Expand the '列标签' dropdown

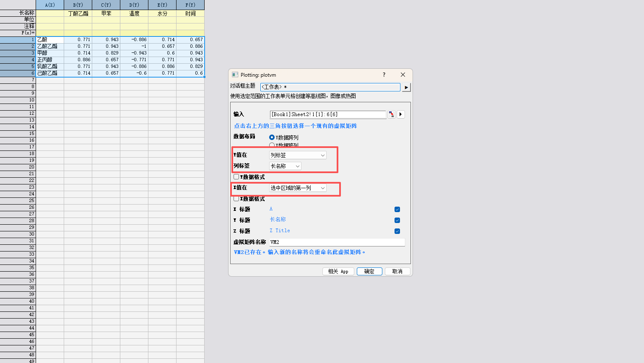[285, 166]
